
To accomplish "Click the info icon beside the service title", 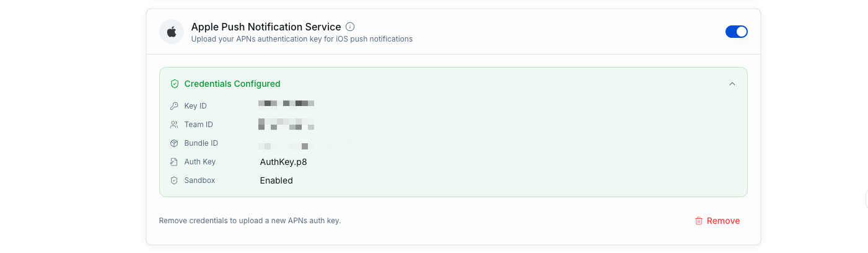I will pos(350,27).
